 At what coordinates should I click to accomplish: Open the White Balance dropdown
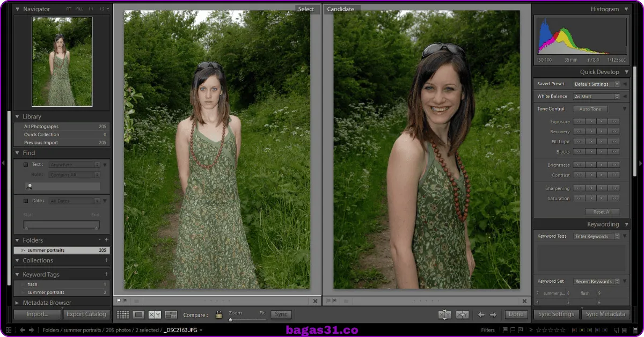[596, 97]
